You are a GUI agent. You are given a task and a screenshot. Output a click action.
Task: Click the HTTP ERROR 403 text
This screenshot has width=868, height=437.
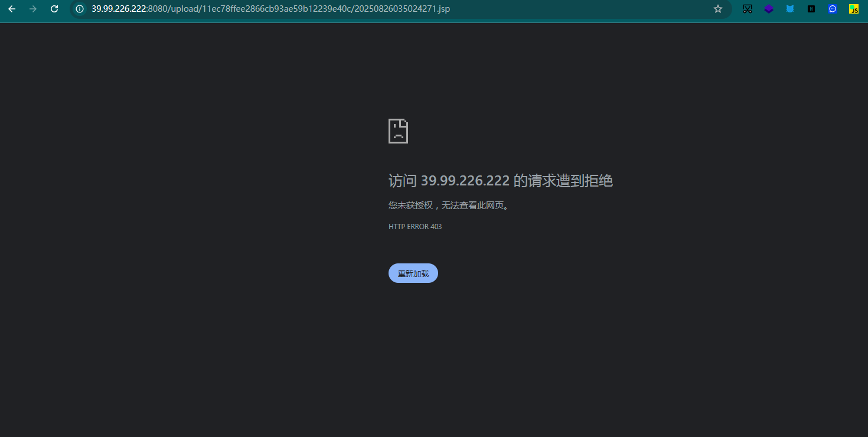415,227
